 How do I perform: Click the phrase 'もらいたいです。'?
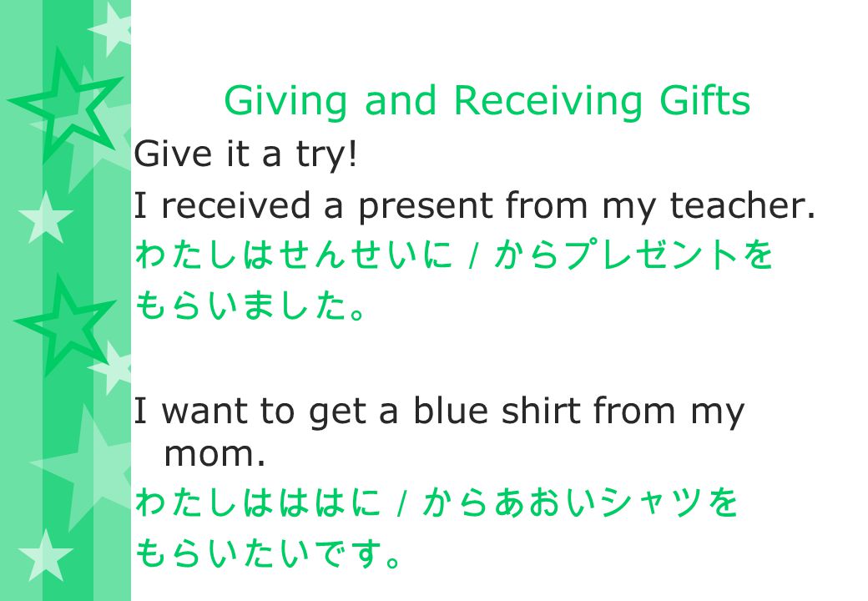[268, 553]
